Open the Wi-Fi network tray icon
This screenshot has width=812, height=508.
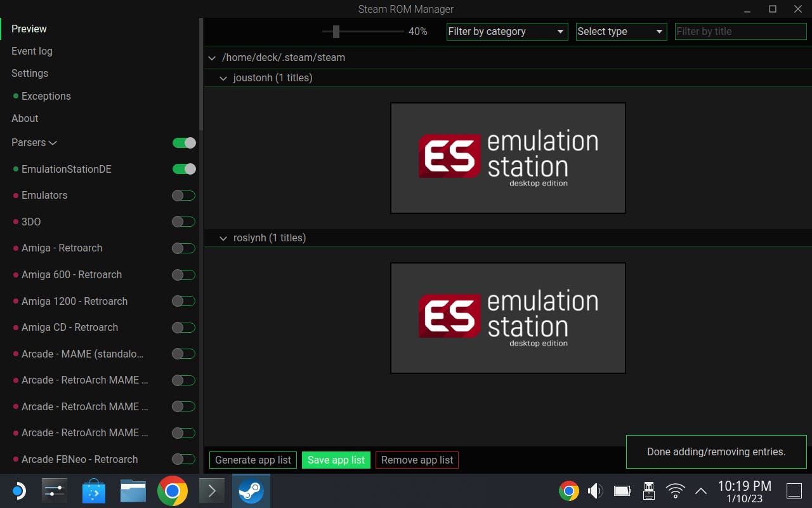point(676,491)
